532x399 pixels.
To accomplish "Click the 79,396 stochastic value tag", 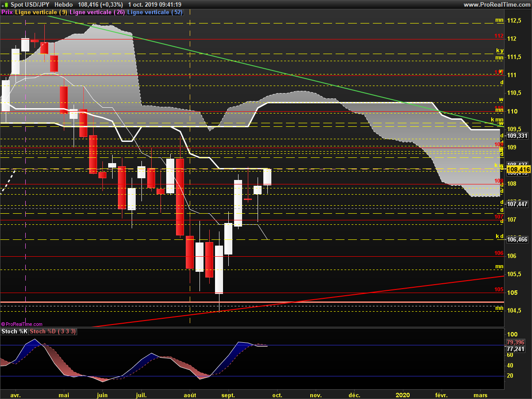I will tap(516, 343).
